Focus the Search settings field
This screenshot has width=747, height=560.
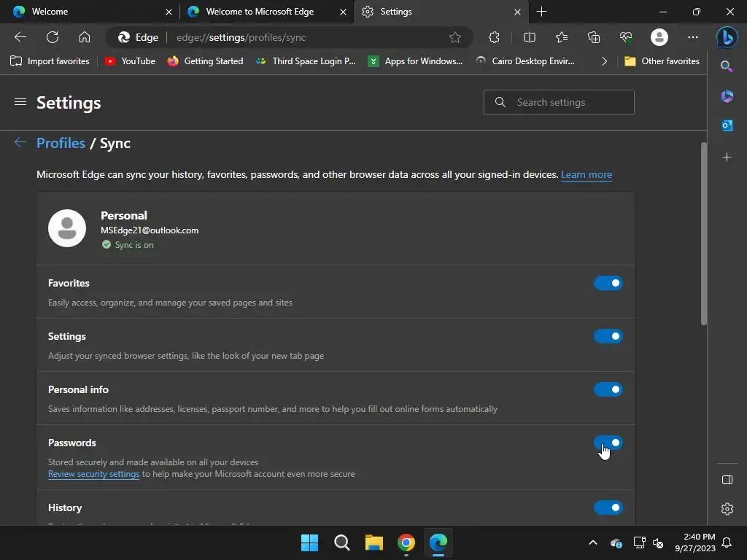coord(559,102)
